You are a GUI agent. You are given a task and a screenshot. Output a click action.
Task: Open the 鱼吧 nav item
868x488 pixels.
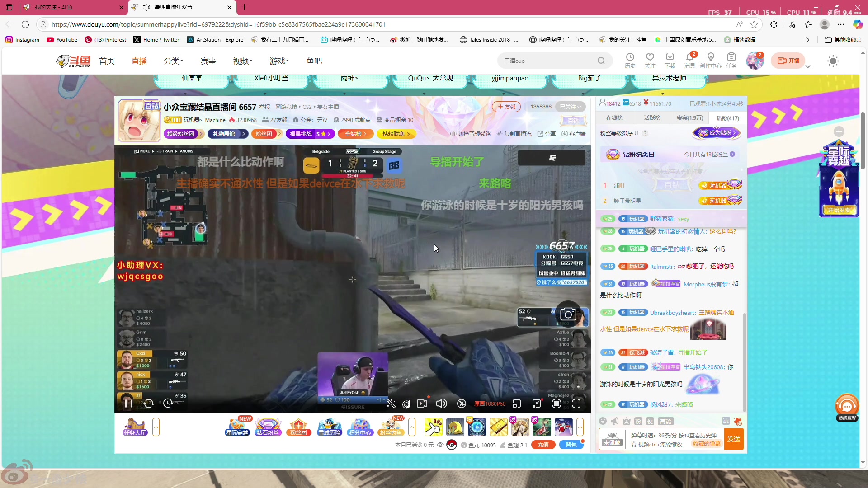tap(314, 61)
